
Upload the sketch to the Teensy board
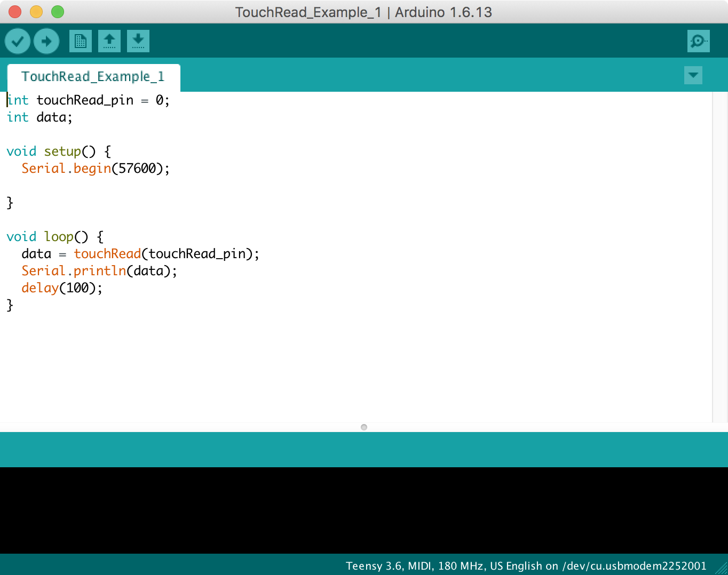pyautogui.click(x=46, y=41)
